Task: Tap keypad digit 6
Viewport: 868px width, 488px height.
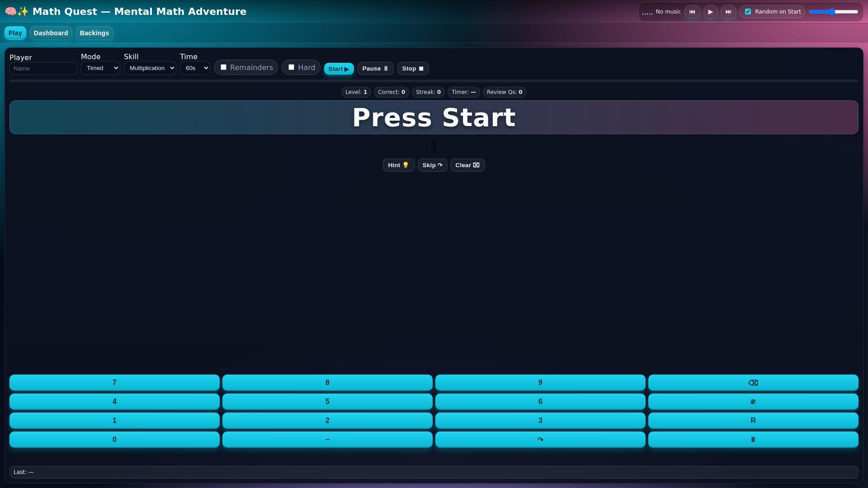Action: click(540, 401)
